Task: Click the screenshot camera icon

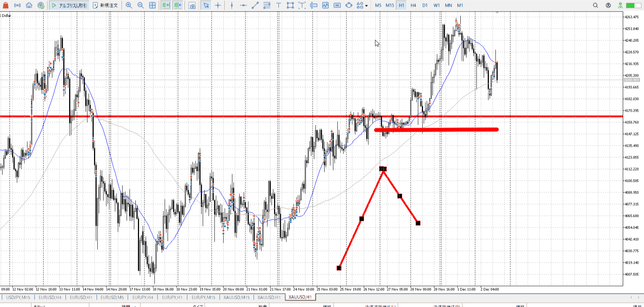Action: [x=192, y=5]
